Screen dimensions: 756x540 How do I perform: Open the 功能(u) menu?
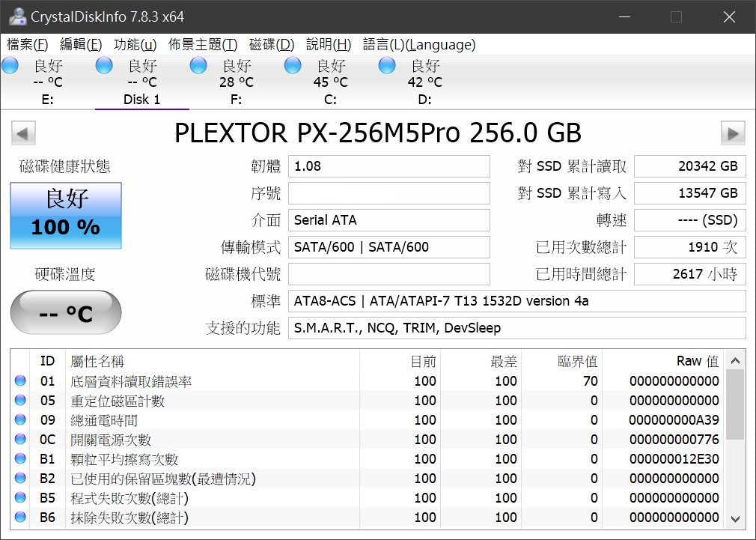point(135,45)
